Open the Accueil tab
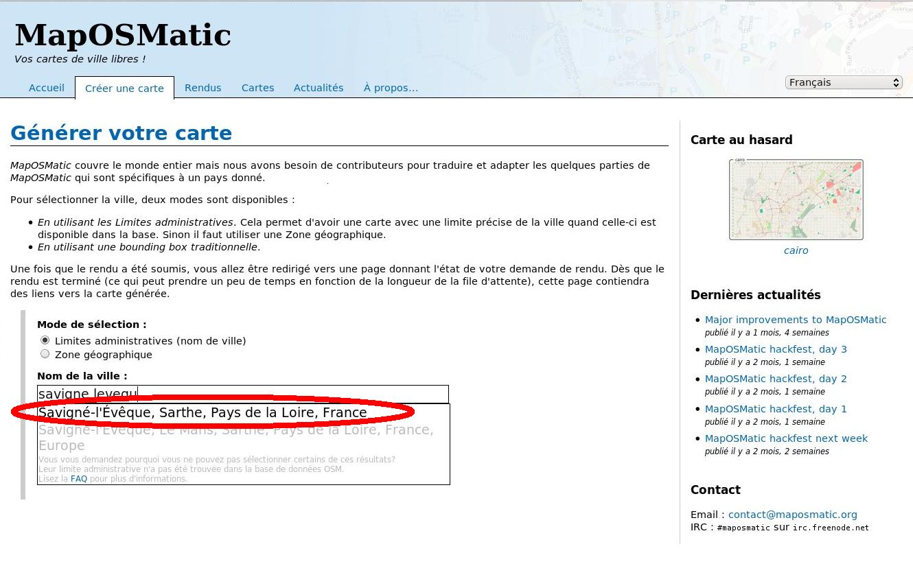Screen dimensions: 913x588 pos(47,88)
